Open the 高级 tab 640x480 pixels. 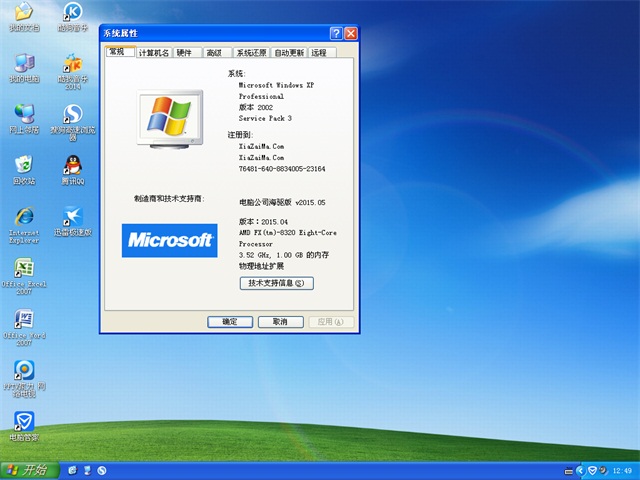coord(215,52)
